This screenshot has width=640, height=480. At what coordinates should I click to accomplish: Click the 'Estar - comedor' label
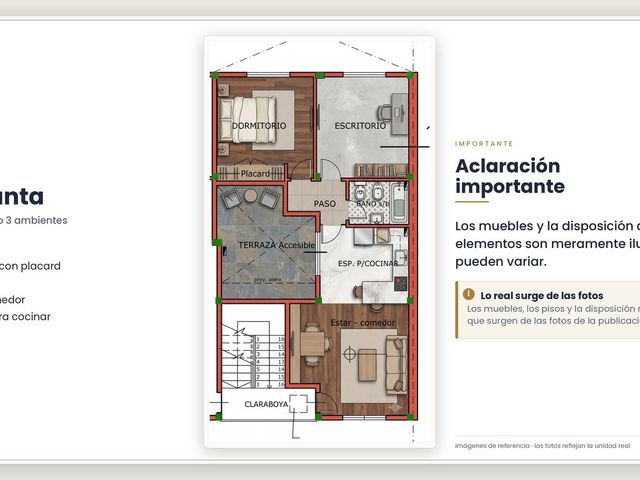point(363,323)
